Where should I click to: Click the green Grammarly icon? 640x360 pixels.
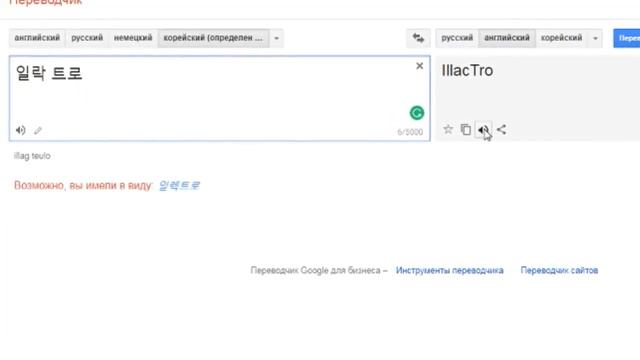417,113
